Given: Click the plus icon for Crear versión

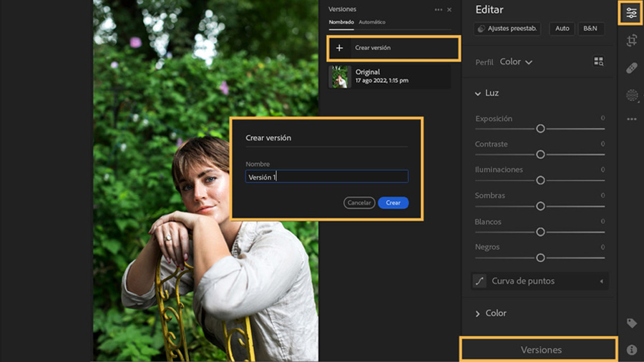Looking at the screenshot, I should (x=339, y=48).
